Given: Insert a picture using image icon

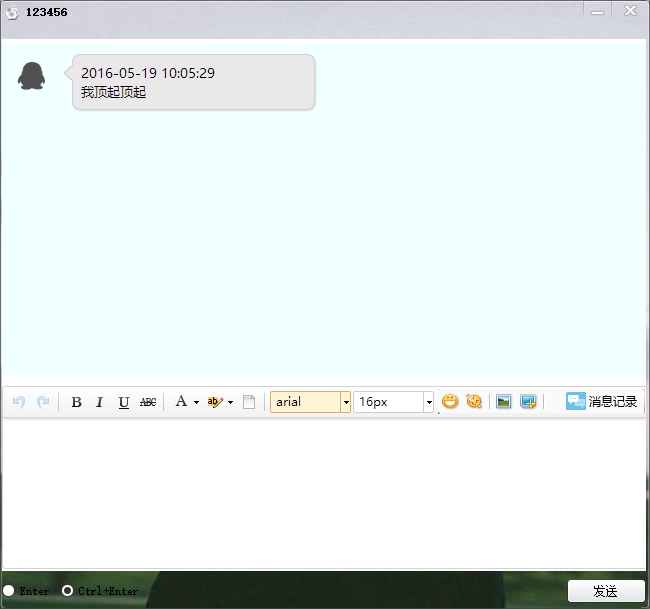Looking at the screenshot, I should coord(503,401).
